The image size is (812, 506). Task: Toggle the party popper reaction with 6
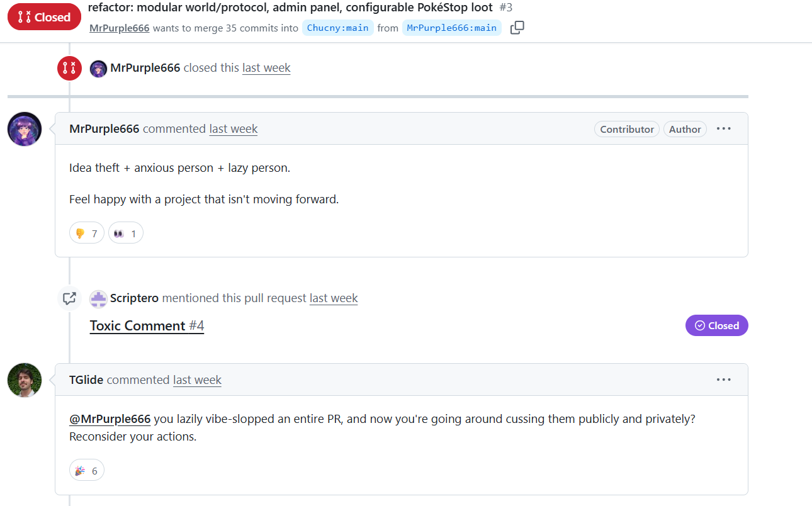[x=87, y=471]
